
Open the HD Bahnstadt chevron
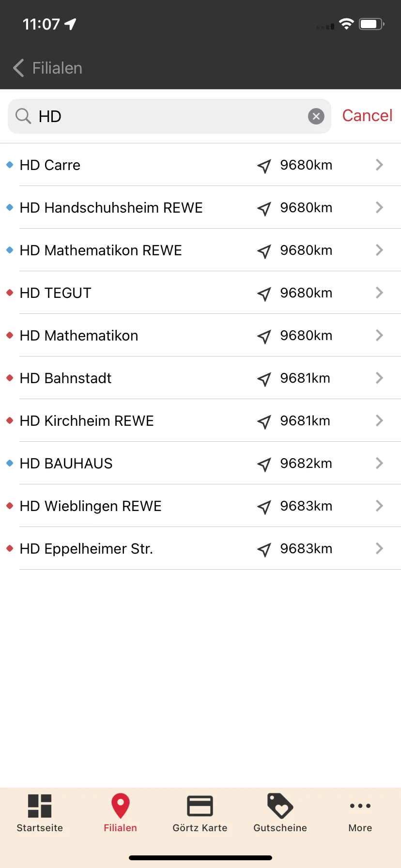pyautogui.click(x=379, y=378)
